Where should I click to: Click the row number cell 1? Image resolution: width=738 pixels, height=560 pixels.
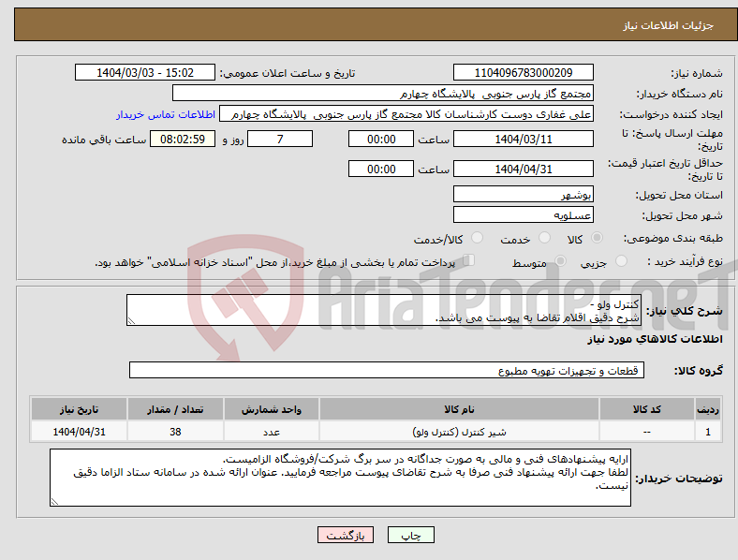tap(708, 432)
